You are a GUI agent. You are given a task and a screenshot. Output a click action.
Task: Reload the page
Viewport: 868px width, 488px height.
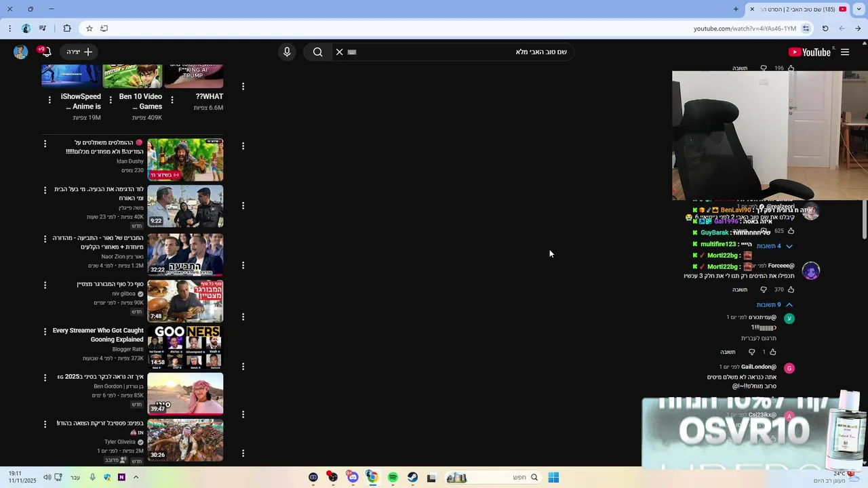pyautogui.click(x=825, y=28)
